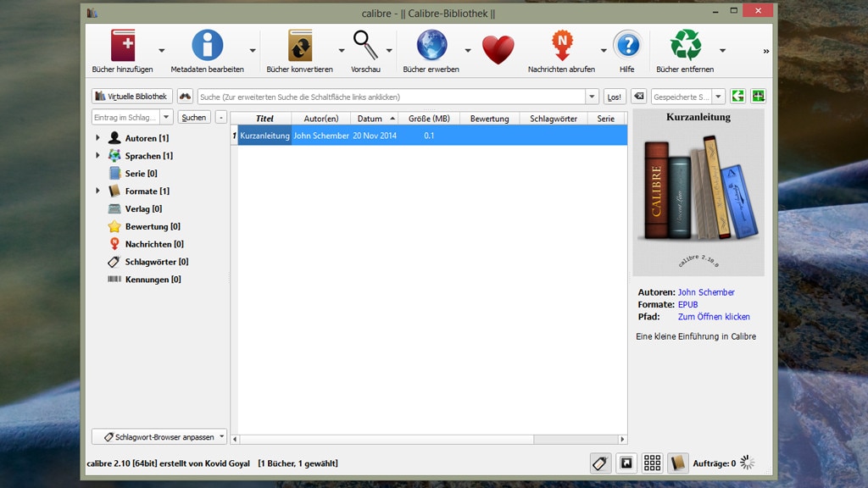868x488 pixels.
Task: Sort book list by Titel column
Action: point(264,119)
